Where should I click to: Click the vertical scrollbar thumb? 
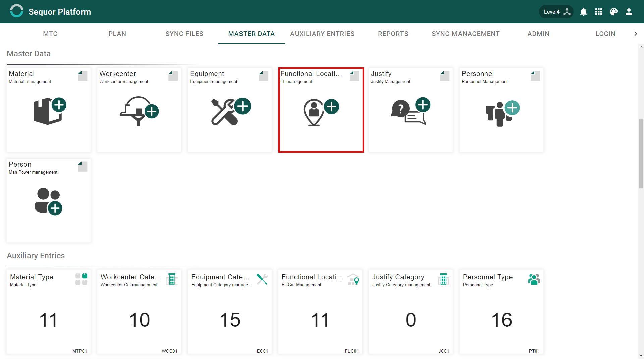641,154
